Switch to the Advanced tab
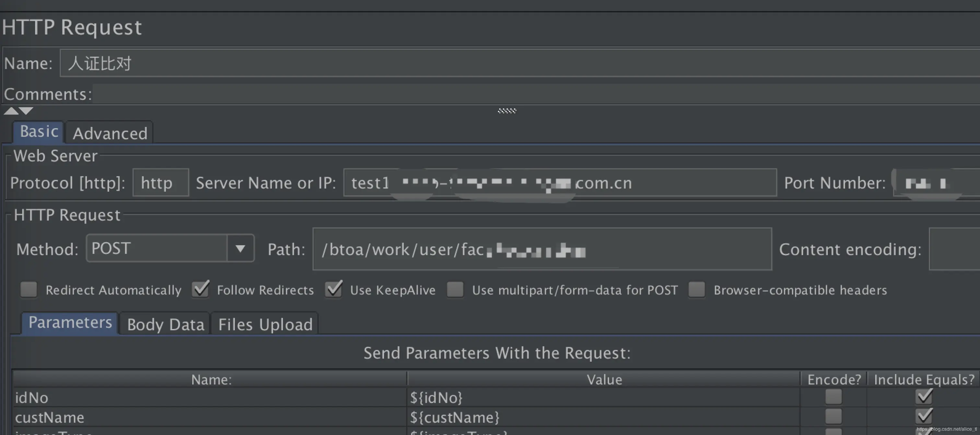980x435 pixels. click(x=110, y=133)
